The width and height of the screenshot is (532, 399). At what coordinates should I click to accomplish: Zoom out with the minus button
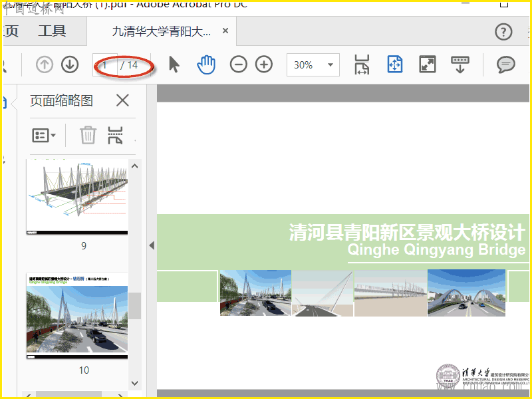[239, 65]
